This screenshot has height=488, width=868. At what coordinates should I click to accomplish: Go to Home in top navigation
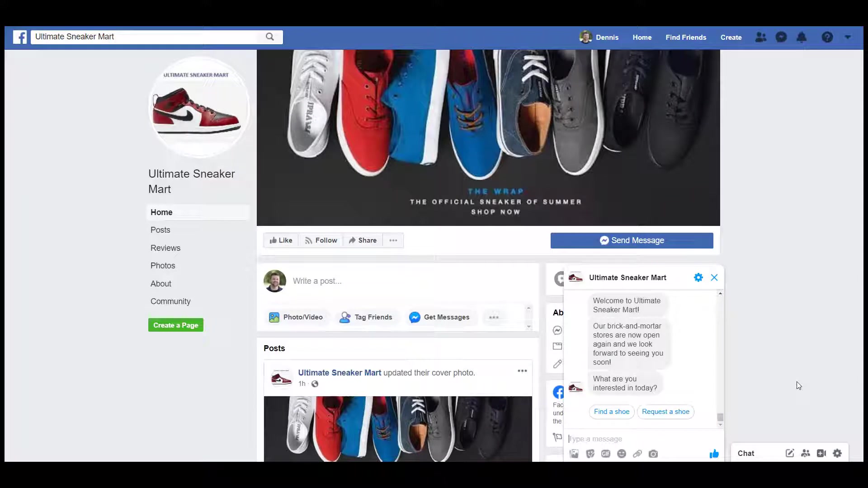pyautogui.click(x=642, y=38)
